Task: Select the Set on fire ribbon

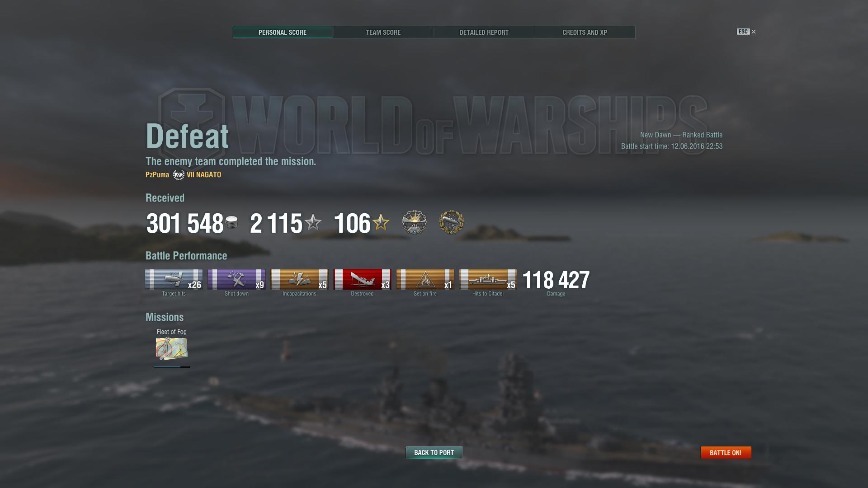Action: [425, 280]
